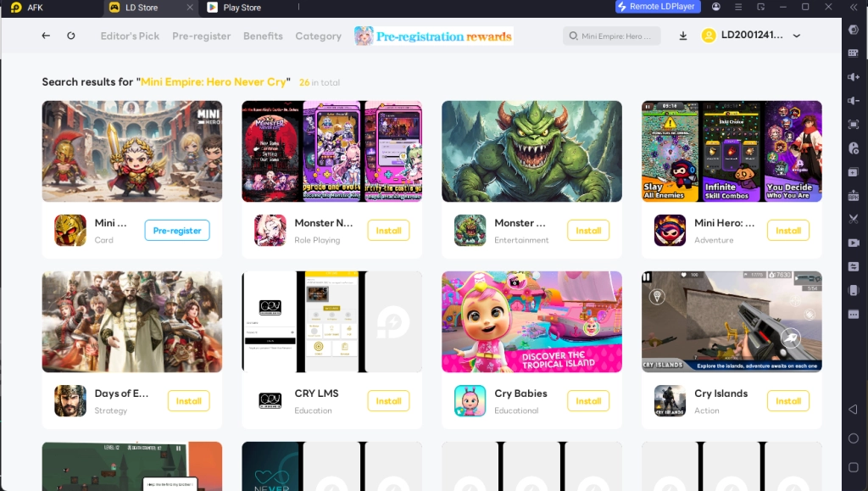Click the Mini Empire search field
This screenshot has height=491, width=868.
(x=612, y=36)
